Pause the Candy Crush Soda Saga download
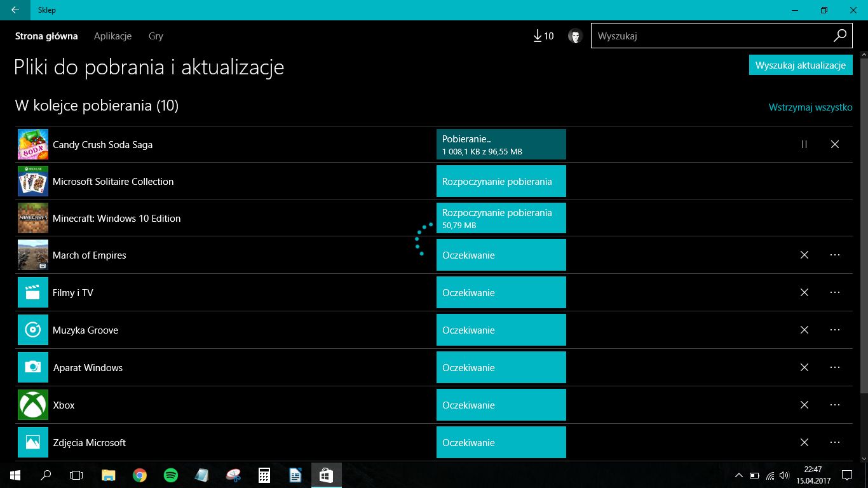The height and width of the screenshot is (488, 868). (x=804, y=144)
